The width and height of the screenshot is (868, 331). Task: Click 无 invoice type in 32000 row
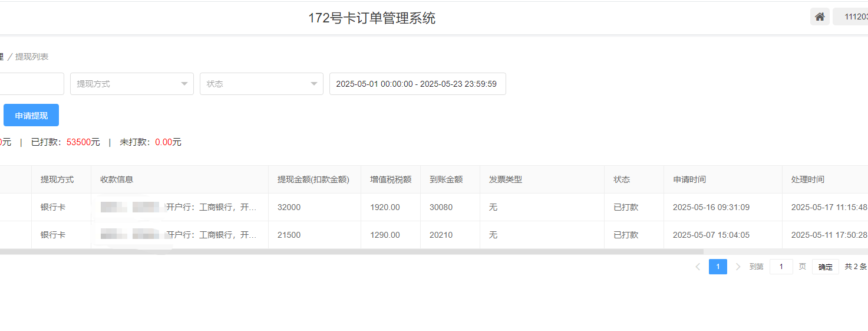click(493, 207)
